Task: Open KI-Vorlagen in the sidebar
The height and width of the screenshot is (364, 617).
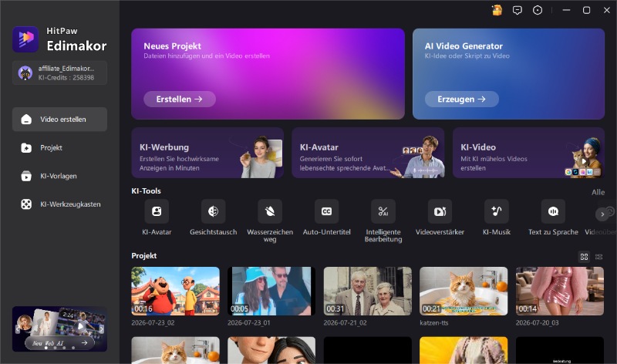Action: point(59,176)
